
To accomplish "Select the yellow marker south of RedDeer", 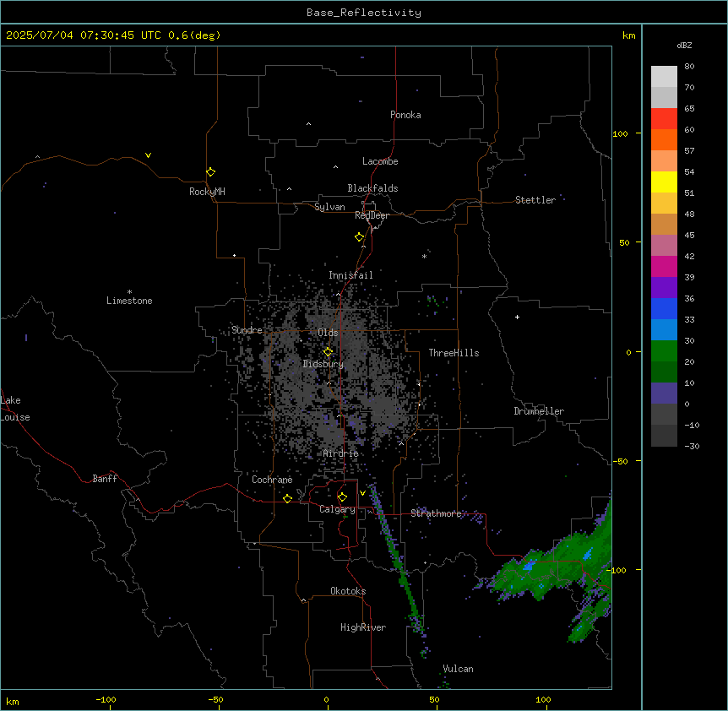I will click(359, 237).
